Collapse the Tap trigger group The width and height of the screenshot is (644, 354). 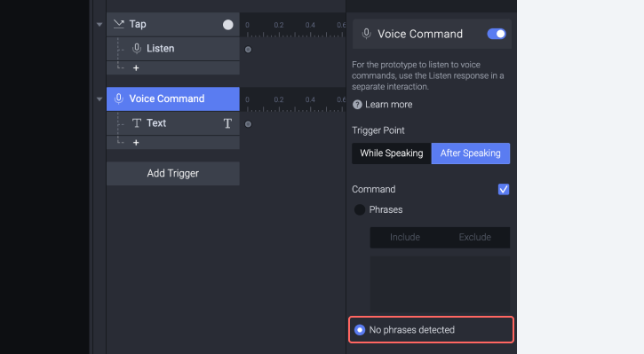click(99, 25)
